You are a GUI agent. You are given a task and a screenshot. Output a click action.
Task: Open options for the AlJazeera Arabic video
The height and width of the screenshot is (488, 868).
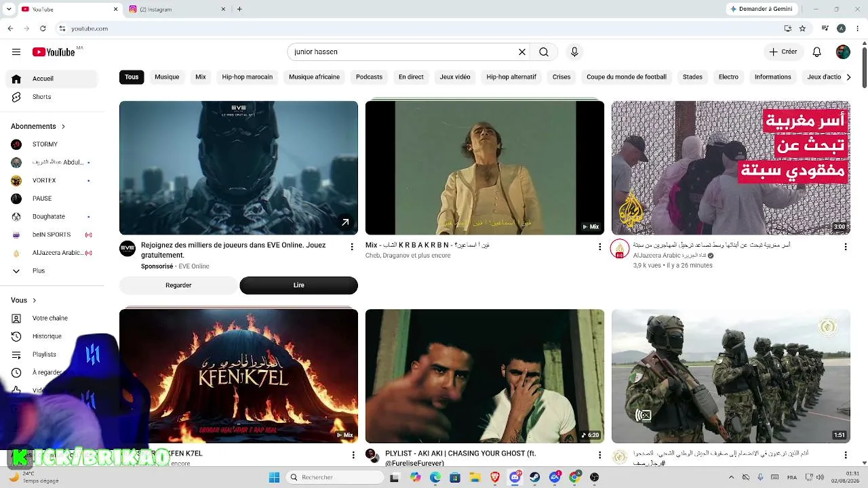click(846, 247)
